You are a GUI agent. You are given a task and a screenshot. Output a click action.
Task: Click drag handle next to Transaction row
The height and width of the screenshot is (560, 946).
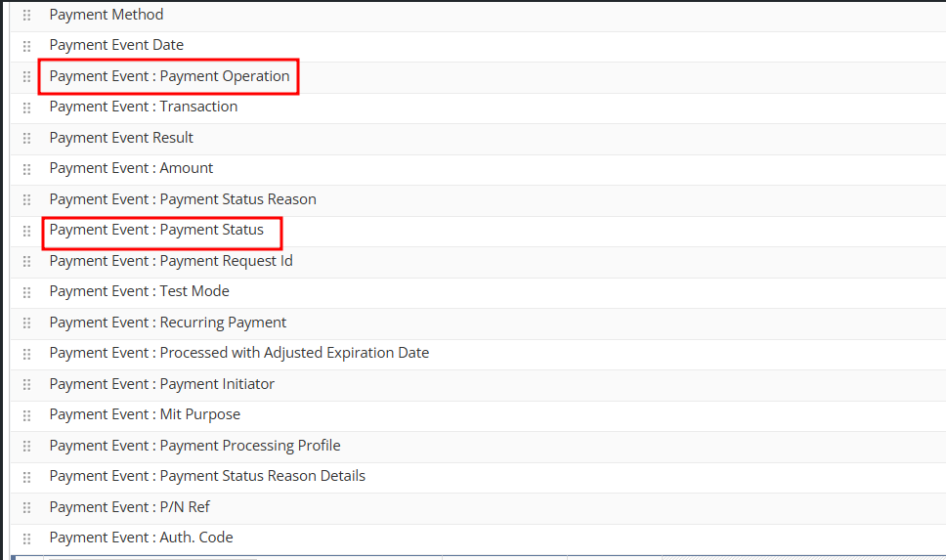coord(27,107)
